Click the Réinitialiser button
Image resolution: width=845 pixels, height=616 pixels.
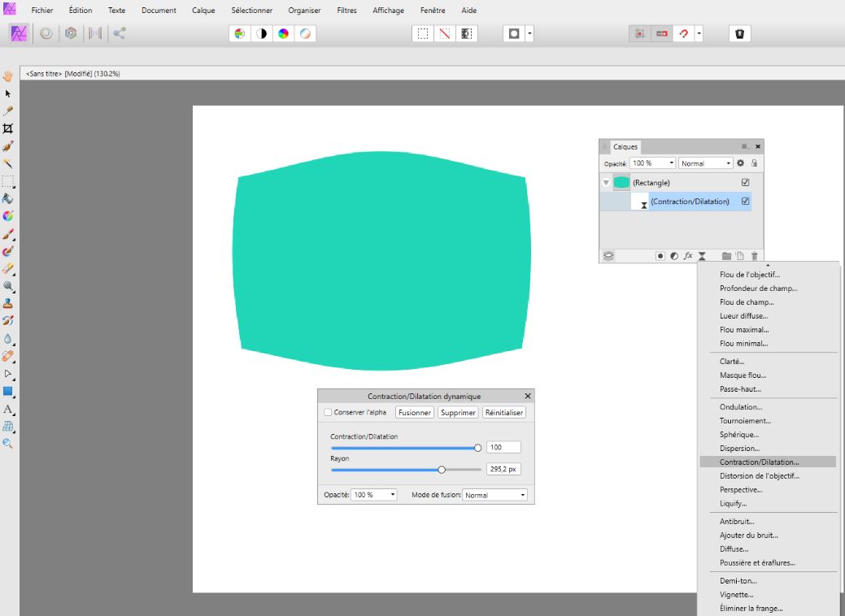[x=504, y=413]
